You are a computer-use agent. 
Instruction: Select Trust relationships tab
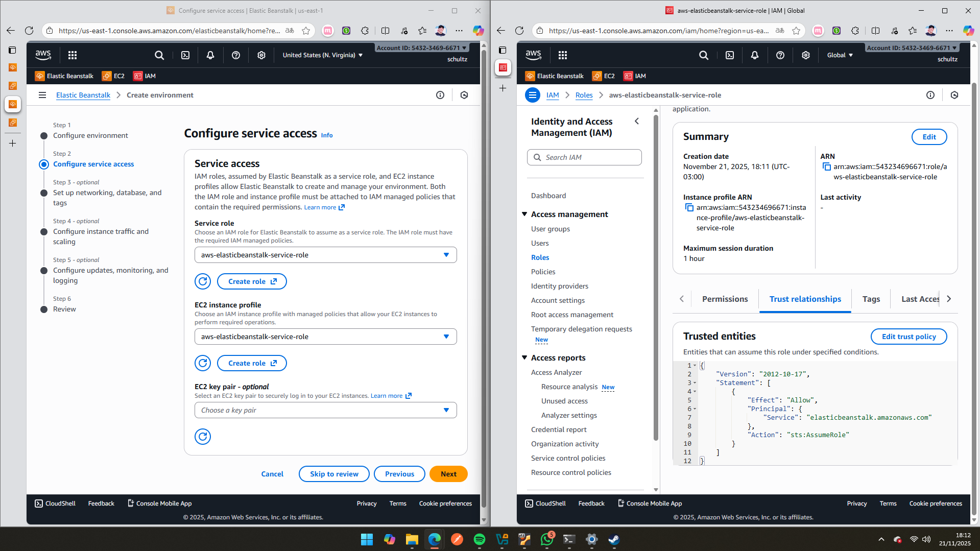point(805,299)
